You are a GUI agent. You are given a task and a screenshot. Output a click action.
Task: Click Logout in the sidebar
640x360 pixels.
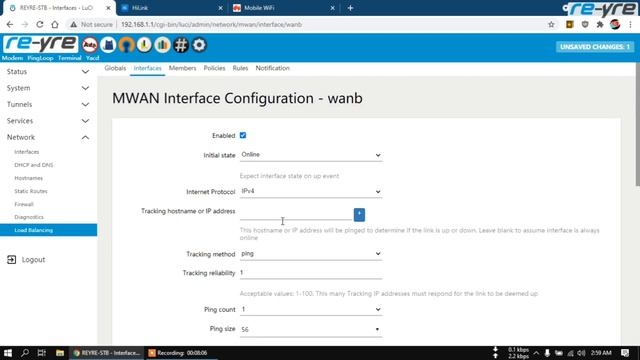[x=33, y=260]
